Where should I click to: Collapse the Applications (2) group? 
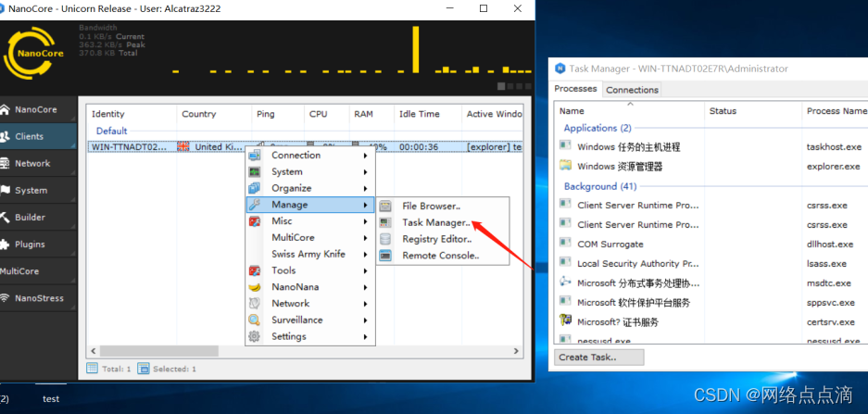coord(598,128)
